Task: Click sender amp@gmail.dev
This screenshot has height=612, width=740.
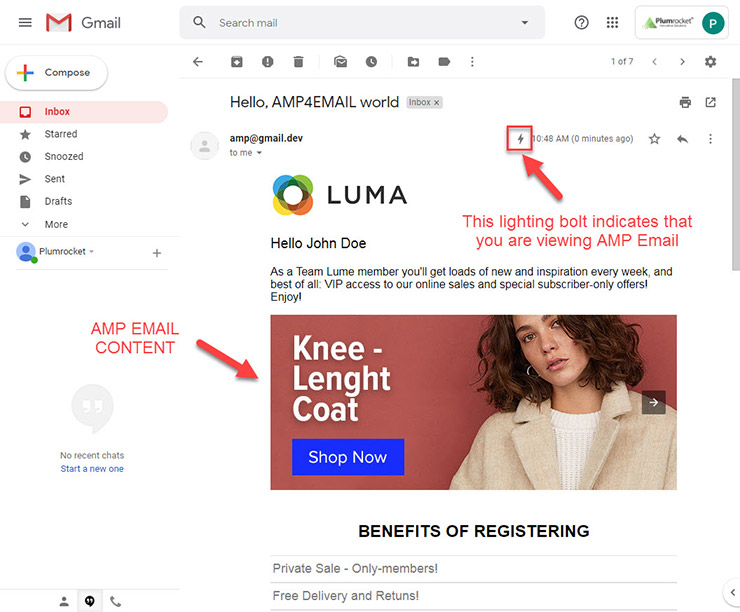Action: coord(266,138)
